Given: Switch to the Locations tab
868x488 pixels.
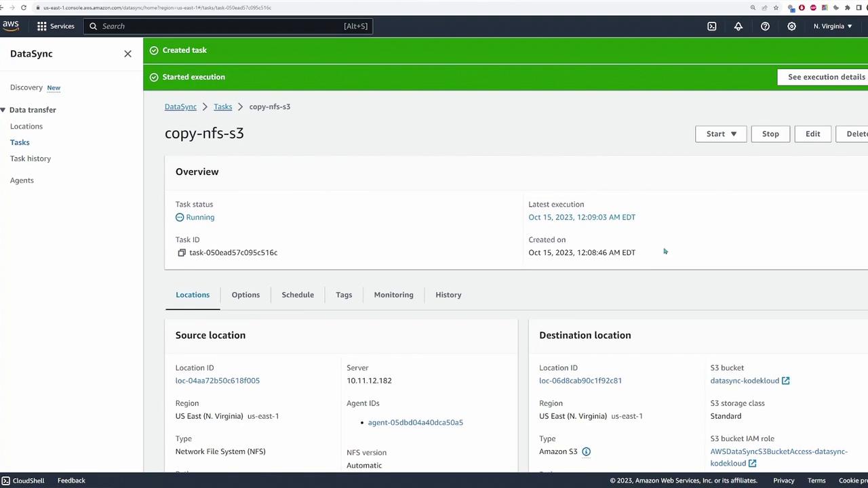Looking at the screenshot, I should [193, 295].
